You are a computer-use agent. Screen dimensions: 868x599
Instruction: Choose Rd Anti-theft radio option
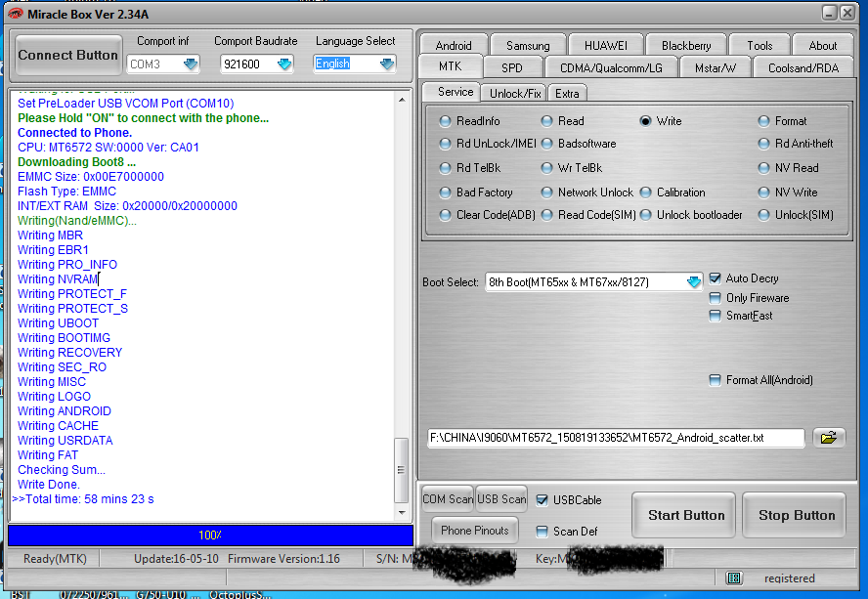(764, 144)
